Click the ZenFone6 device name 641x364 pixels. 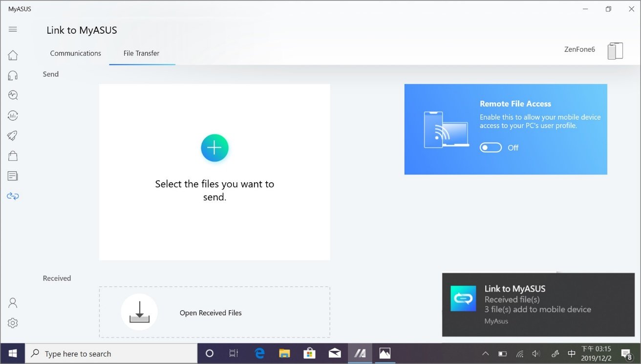click(579, 49)
